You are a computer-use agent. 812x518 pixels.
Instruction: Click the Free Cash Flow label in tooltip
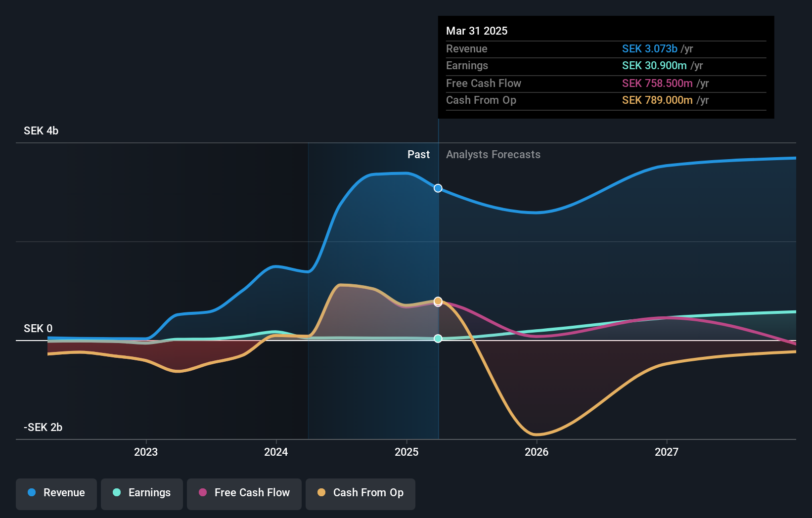484,84
